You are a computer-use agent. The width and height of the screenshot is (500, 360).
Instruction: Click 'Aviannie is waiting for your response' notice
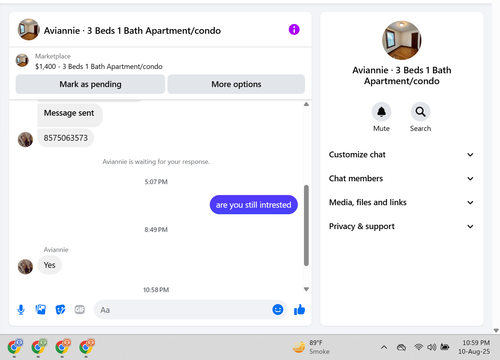(x=156, y=162)
